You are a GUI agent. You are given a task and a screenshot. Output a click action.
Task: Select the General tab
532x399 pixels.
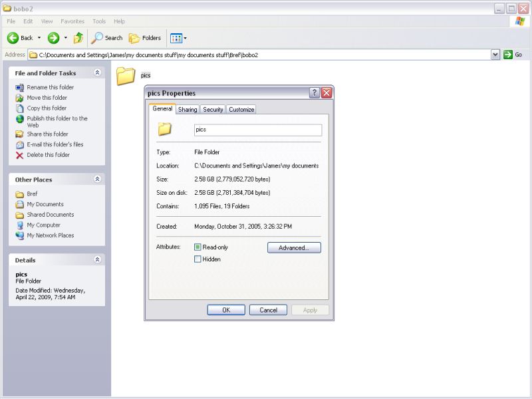pyautogui.click(x=162, y=108)
